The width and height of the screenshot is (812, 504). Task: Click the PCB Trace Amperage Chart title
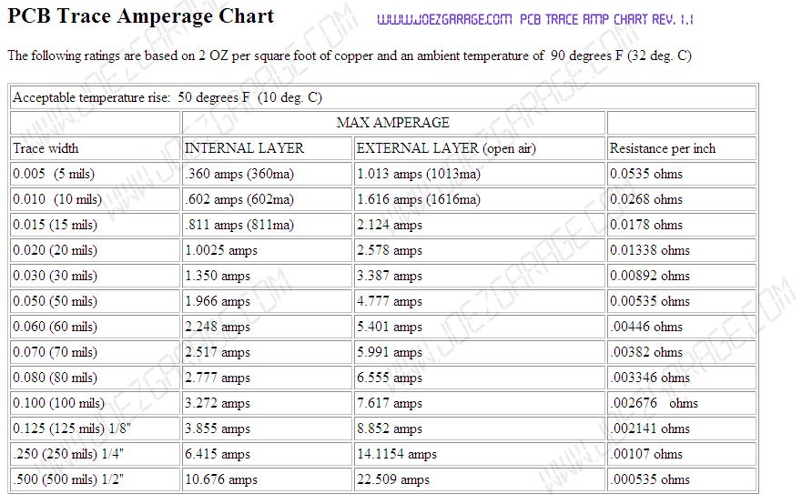(x=140, y=17)
